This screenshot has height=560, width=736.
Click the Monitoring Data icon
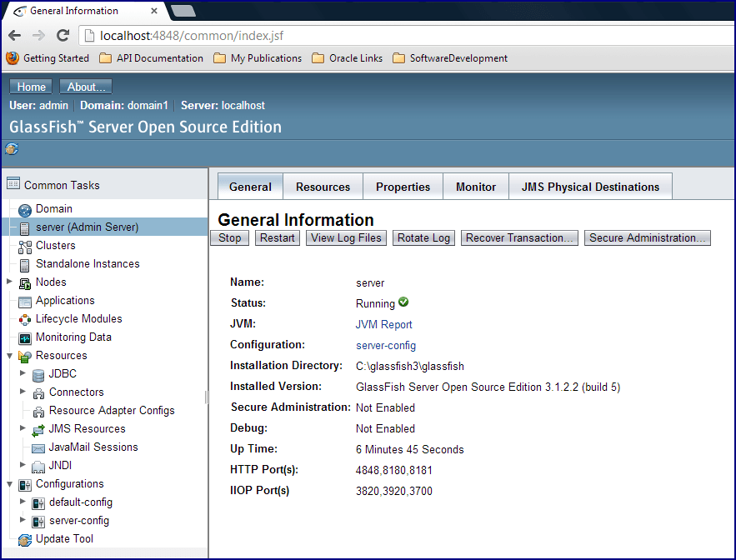[24, 337]
